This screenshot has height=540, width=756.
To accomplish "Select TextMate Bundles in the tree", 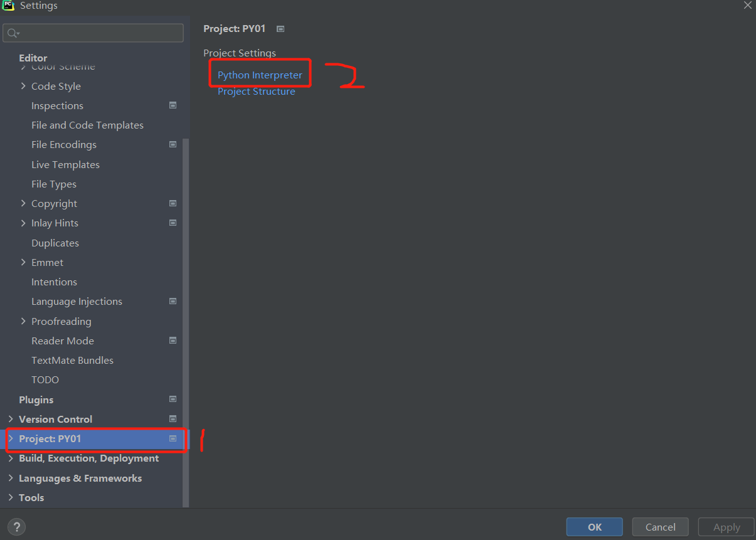I will tap(72, 360).
